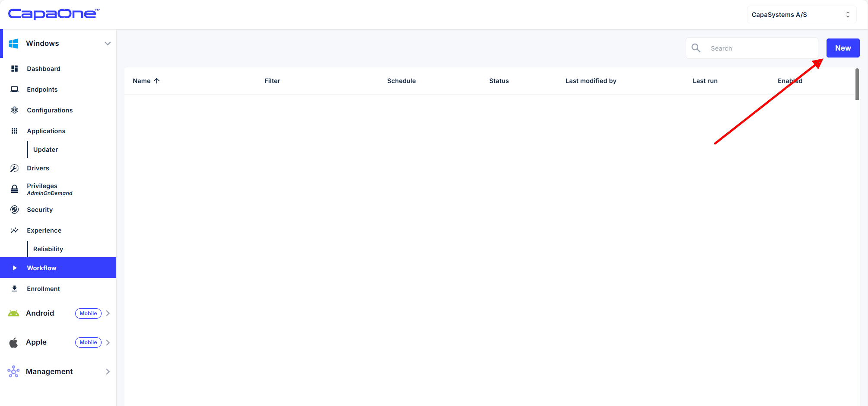Click the CapaOne logo

click(x=54, y=14)
